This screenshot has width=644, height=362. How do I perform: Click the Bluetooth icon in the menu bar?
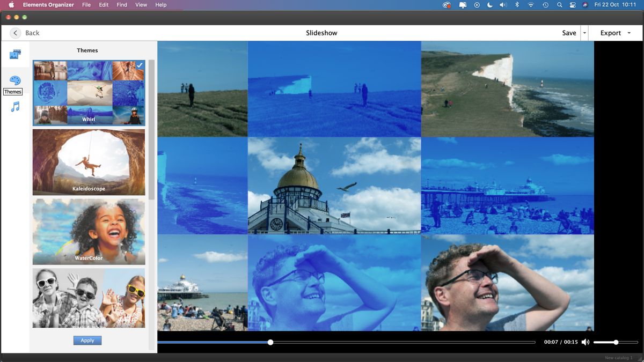[x=517, y=5]
